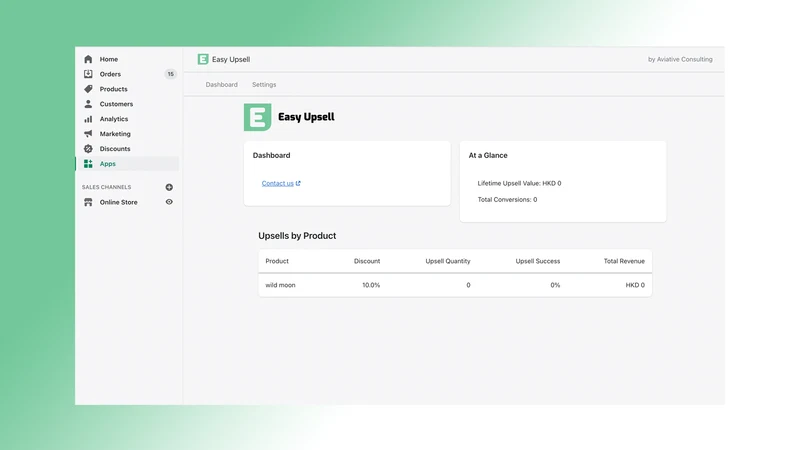Click the Discounts badge icon

click(88, 149)
